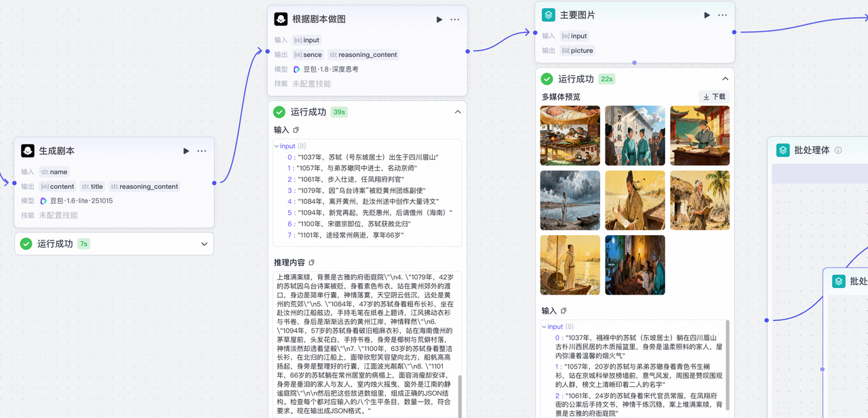Open the baby in cradle thumbnail
This screenshot has height=418, width=868.
coord(570,135)
